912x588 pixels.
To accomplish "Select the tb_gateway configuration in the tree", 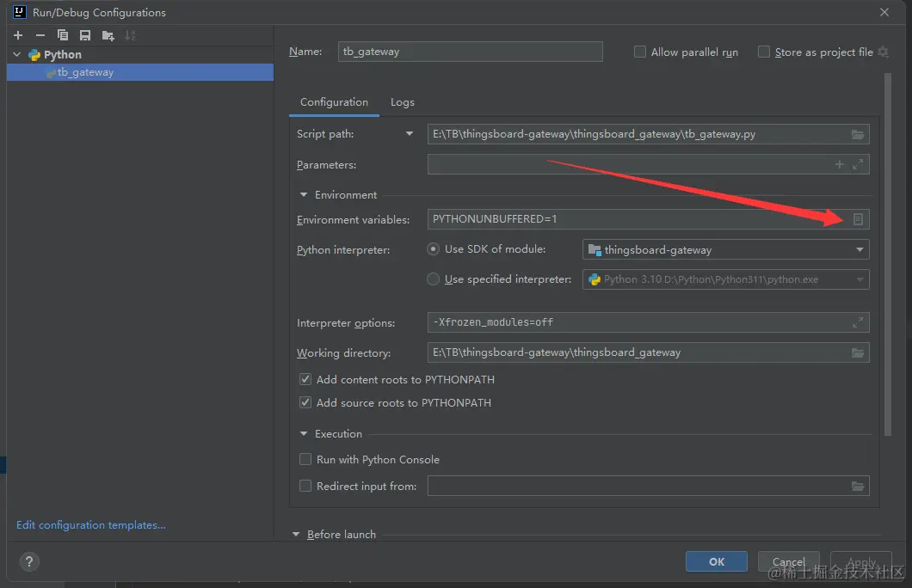I will pos(139,72).
